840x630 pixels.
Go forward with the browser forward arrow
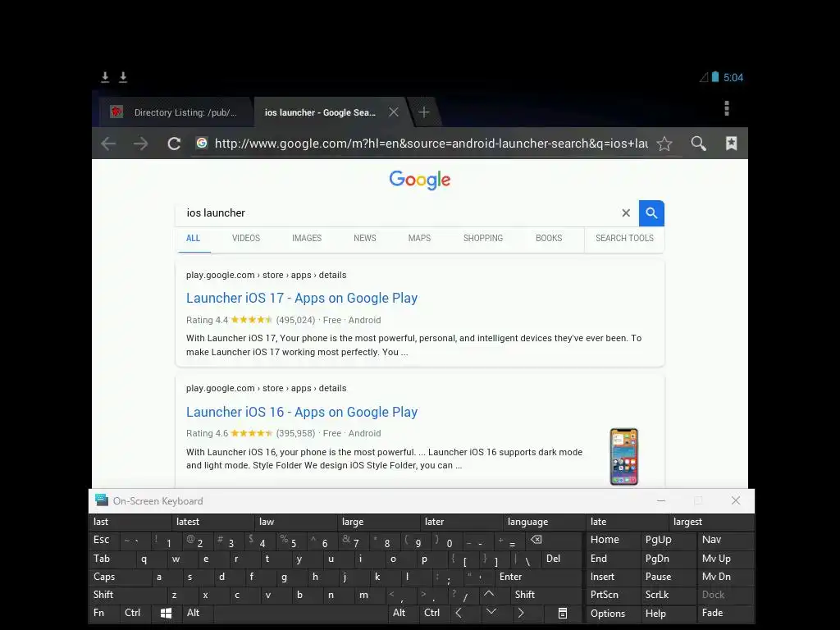pos(141,144)
